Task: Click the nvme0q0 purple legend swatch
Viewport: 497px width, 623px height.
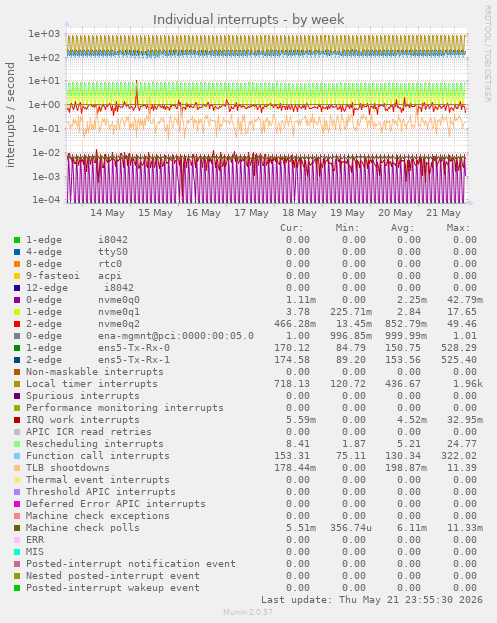Action: [x=17, y=300]
